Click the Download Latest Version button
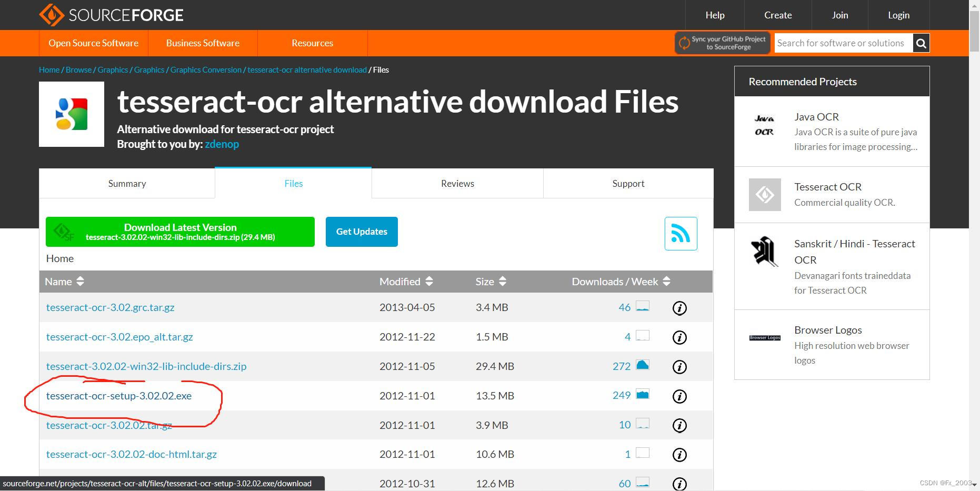The image size is (980, 491). (180, 232)
